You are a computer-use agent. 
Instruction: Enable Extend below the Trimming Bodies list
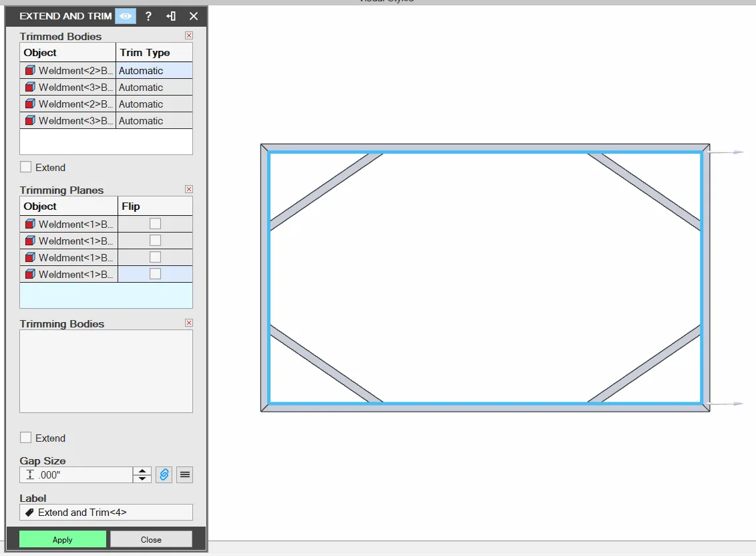pyautogui.click(x=25, y=438)
